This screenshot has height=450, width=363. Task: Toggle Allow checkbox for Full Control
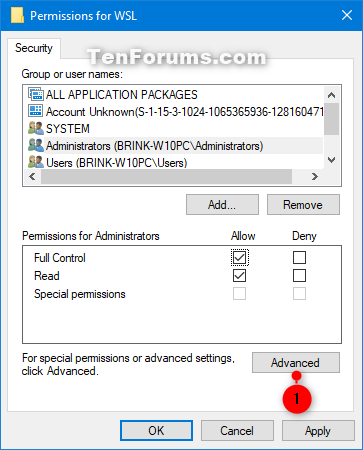tap(239, 257)
